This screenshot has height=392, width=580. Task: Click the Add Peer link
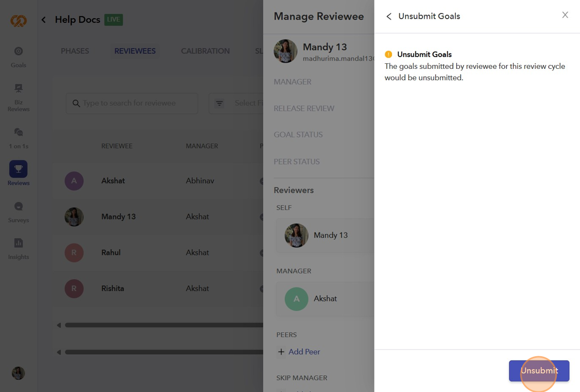304,352
